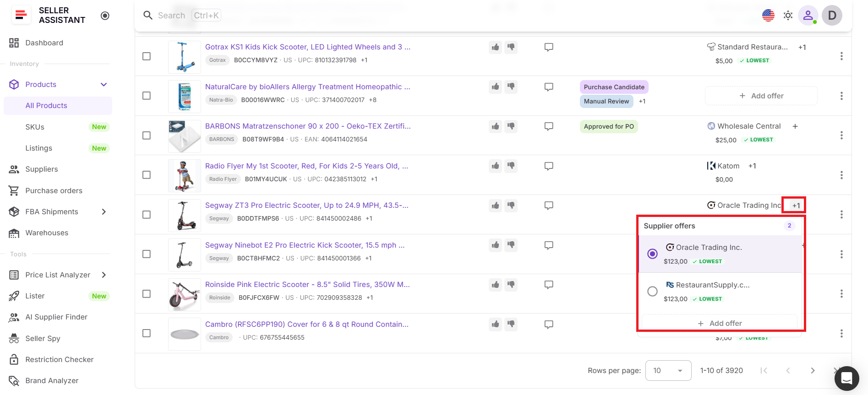Open the SKUs page
This screenshot has width=868, height=395.
tap(35, 127)
